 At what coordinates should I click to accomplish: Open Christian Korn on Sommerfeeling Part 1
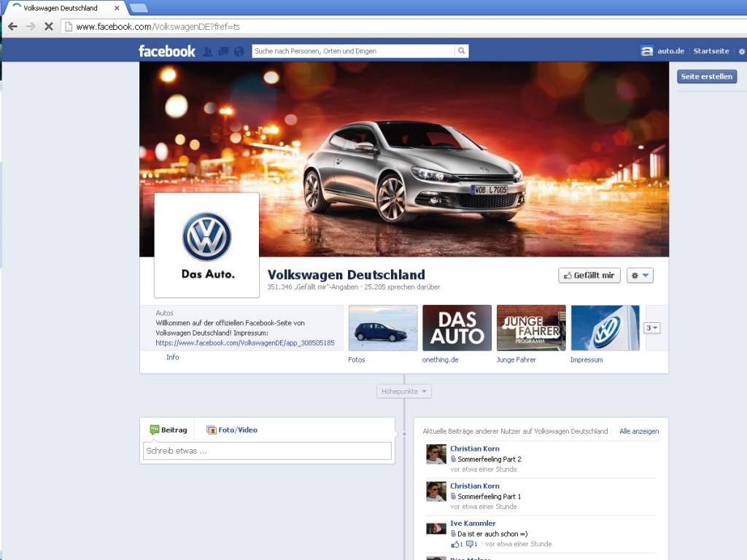click(474, 486)
